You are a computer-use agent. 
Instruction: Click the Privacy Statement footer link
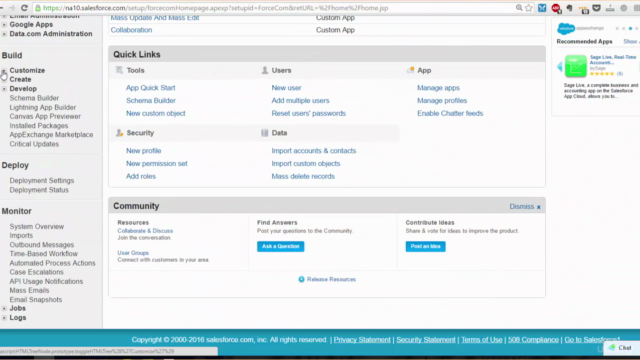(x=362, y=340)
